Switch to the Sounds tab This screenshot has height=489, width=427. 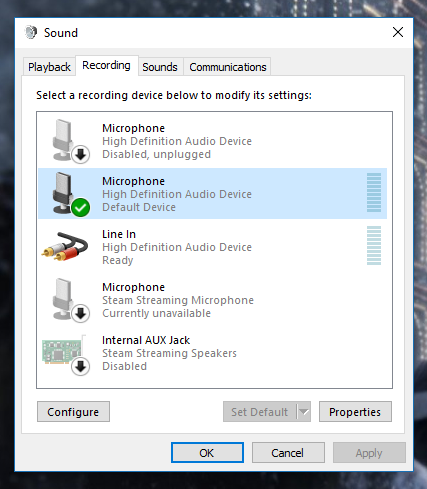(x=160, y=67)
